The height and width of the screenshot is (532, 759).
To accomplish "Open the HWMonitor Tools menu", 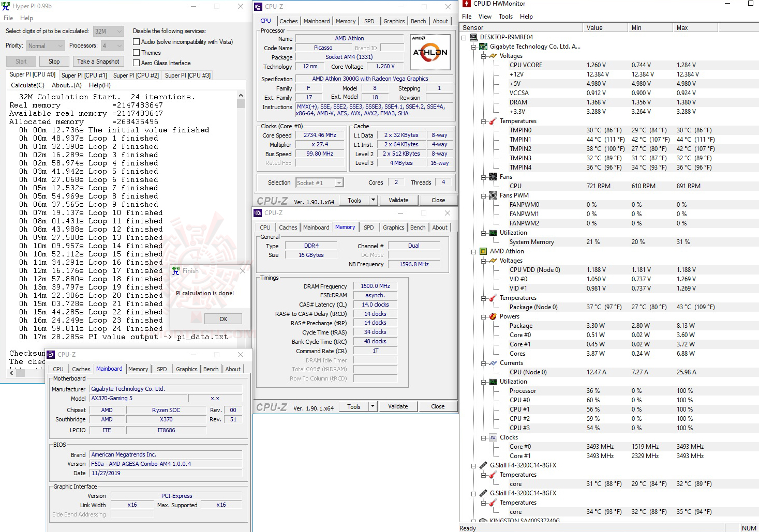I will 505,17.
